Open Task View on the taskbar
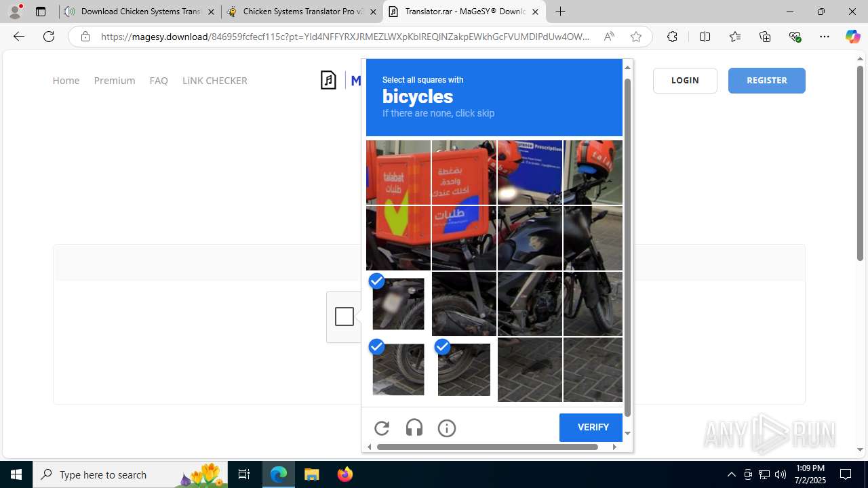Image resolution: width=868 pixels, height=488 pixels. coord(244,474)
